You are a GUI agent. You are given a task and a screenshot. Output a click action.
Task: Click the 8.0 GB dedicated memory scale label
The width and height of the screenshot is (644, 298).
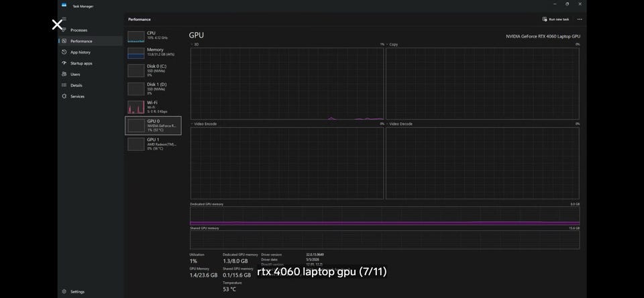(575, 204)
